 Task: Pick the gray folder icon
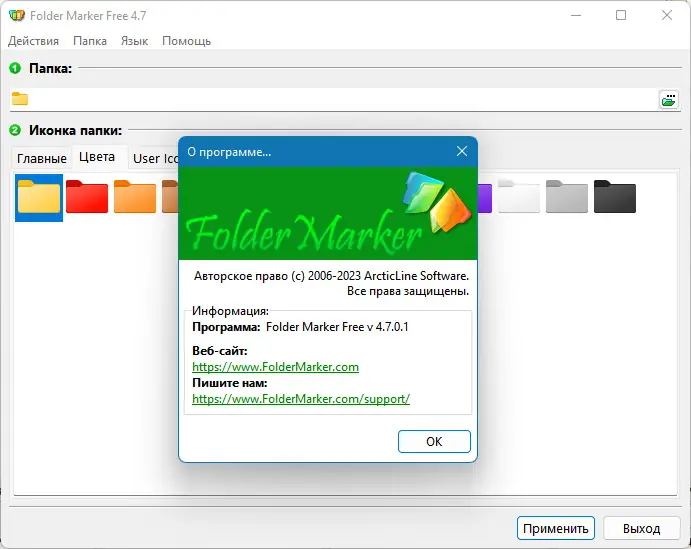click(x=567, y=197)
